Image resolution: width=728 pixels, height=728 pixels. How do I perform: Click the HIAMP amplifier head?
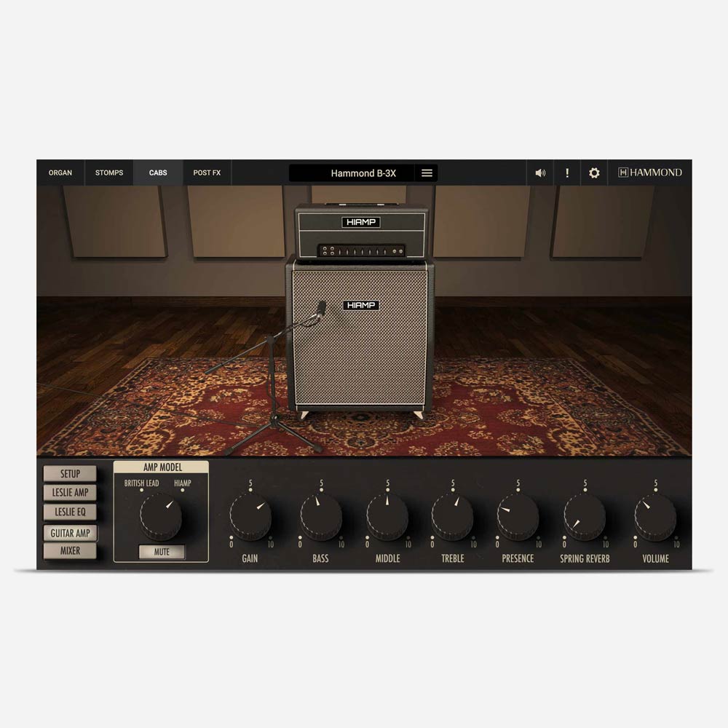click(x=360, y=232)
